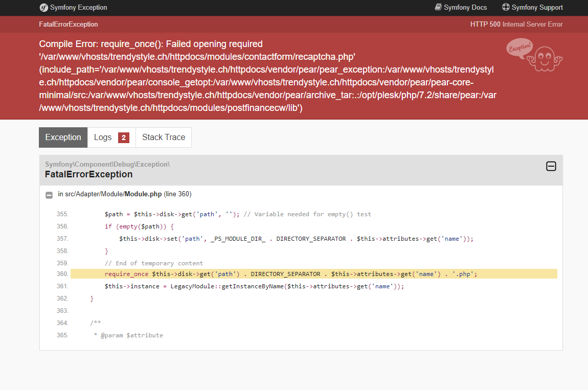Screen dimensions: 588x390
Task: Click the highlighted require_once code line 360
Action: [x=313, y=274]
